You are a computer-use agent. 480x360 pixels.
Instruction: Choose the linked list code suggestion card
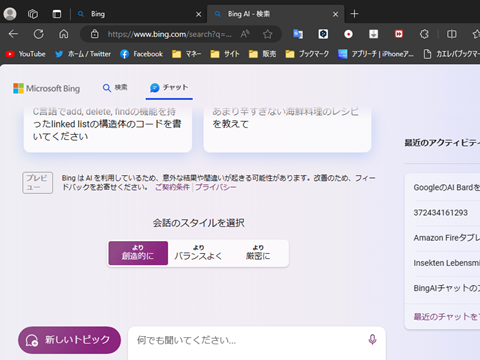[x=108, y=129]
